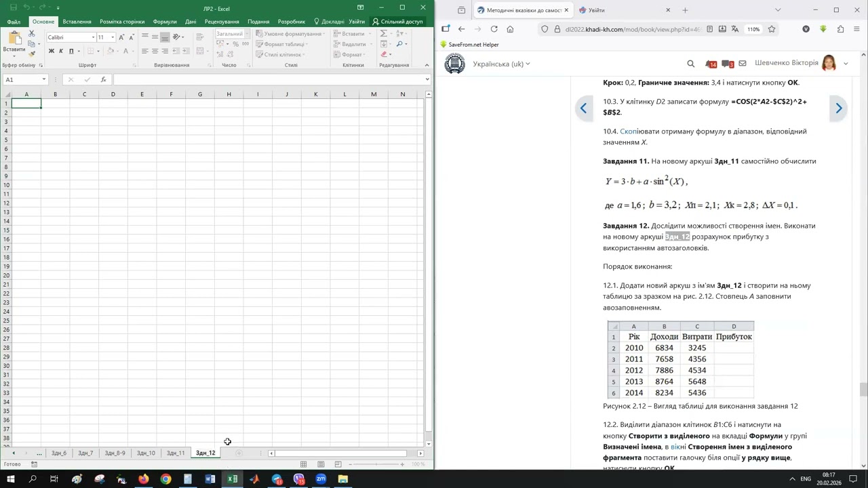This screenshot has height=488, width=868.
Task: Toggle center horizontal alignment in Excel
Action: [155, 51]
